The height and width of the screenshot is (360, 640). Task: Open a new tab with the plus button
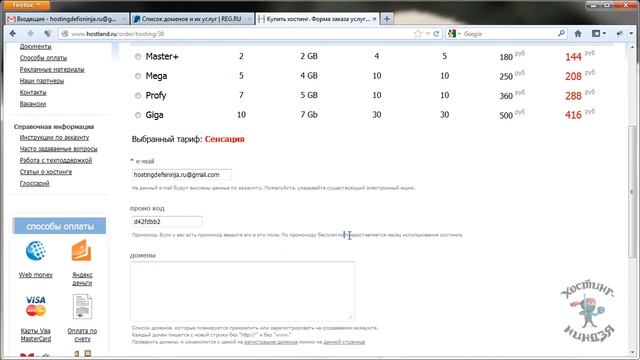pyautogui.click(x=387, y=19)
